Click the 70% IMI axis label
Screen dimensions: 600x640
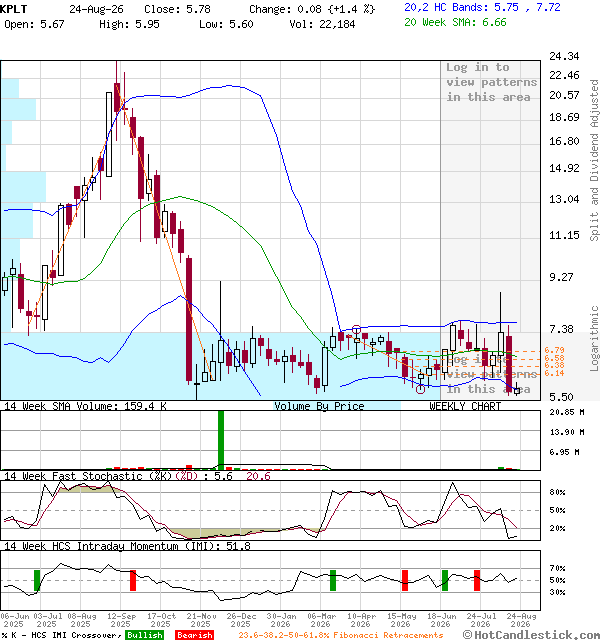[x=557, y=568]
